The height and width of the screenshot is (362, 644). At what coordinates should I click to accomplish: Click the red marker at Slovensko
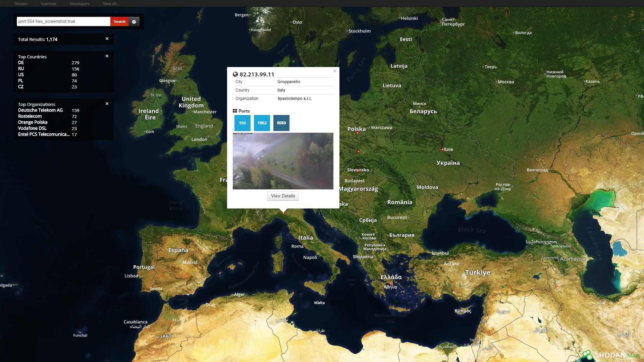[x=358, y=170]
